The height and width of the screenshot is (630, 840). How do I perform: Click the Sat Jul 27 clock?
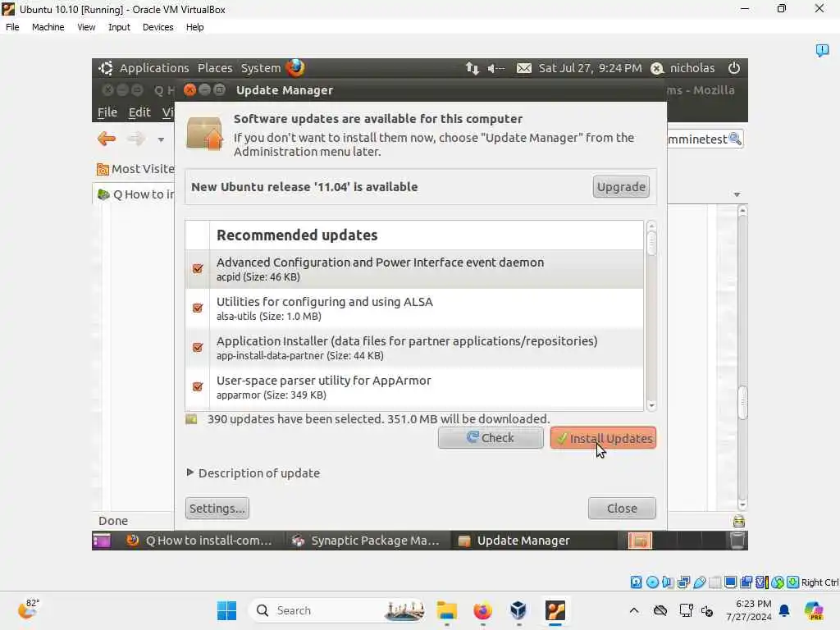(590, 68)
